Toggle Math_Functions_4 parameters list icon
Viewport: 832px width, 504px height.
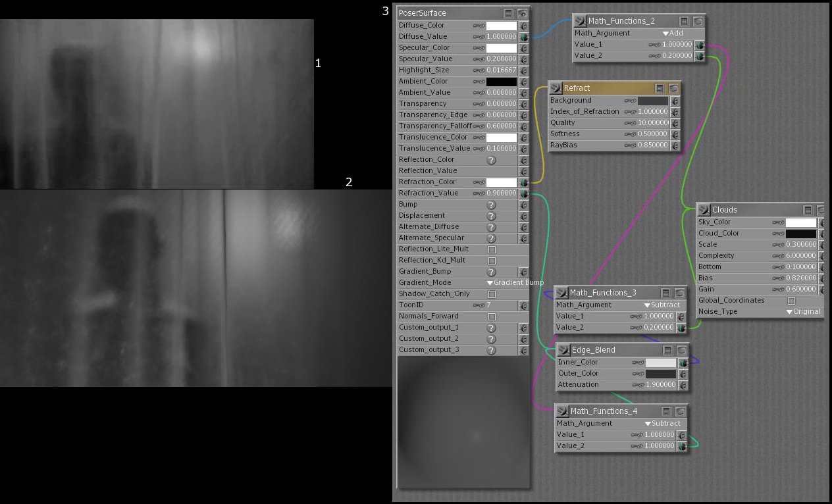(x=667, y=411)
